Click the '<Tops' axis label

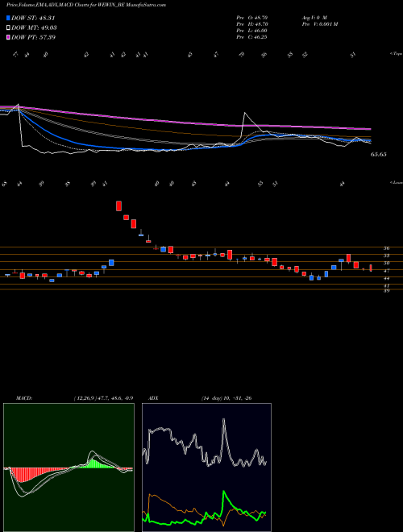(x=397, y=54)
